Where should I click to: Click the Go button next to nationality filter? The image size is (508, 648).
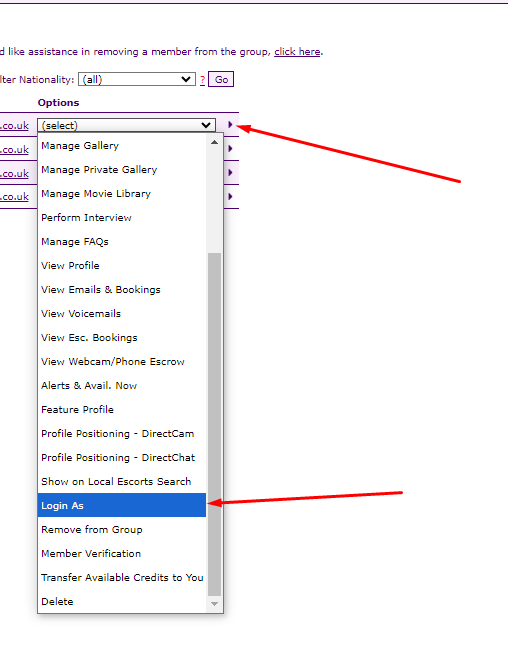point(221,79)
